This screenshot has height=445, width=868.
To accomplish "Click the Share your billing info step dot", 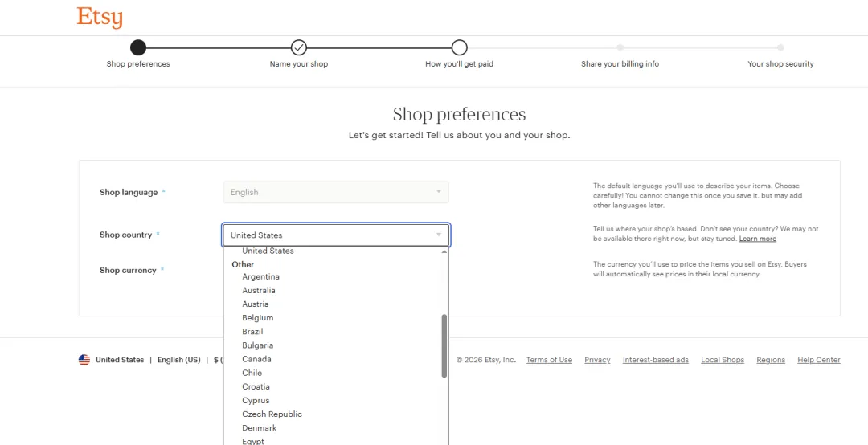I will coord(620,47).
